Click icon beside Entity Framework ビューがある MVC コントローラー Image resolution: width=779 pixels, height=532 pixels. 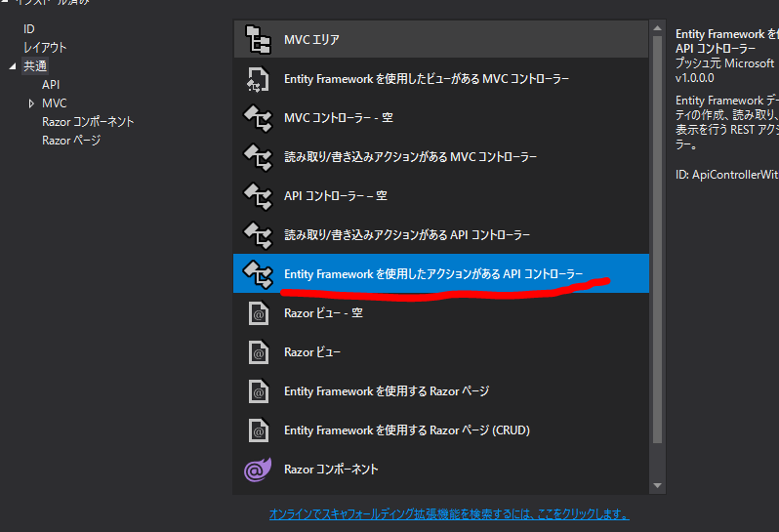click(x=258, y=79)
